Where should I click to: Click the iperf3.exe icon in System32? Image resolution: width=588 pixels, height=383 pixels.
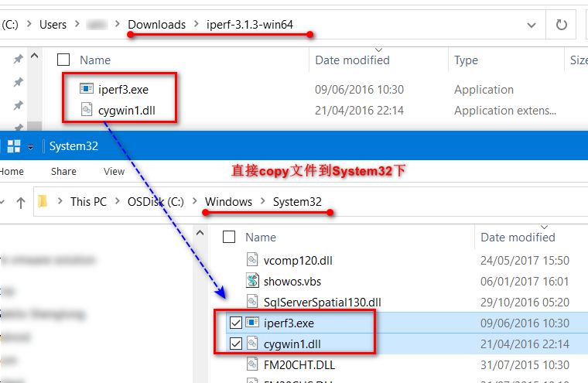click(252, 322)
